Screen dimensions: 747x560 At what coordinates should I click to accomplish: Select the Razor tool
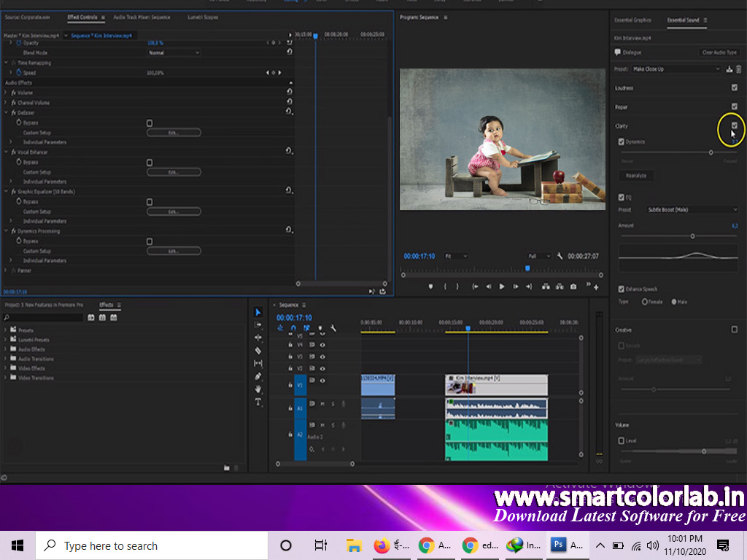click(x=258, y=351)
